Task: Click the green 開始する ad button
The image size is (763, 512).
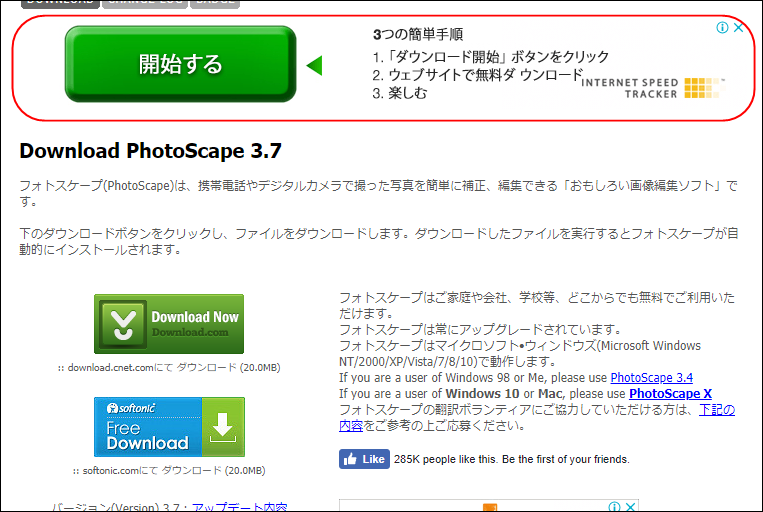Action: coord(180,64)
